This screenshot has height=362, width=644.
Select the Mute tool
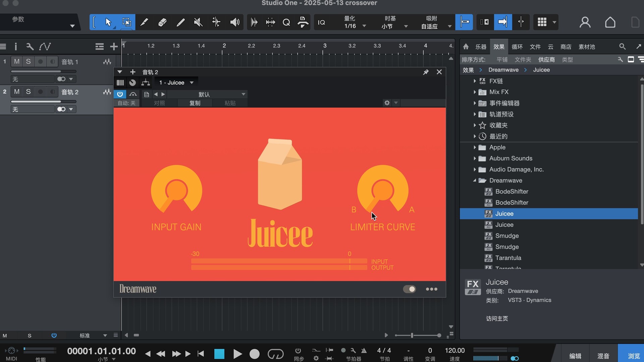(x=198, y=22)
